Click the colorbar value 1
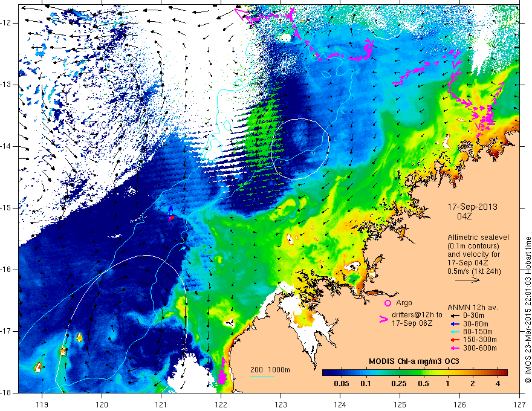This screenshot has width=532, height=411. (x=448, y=384)
